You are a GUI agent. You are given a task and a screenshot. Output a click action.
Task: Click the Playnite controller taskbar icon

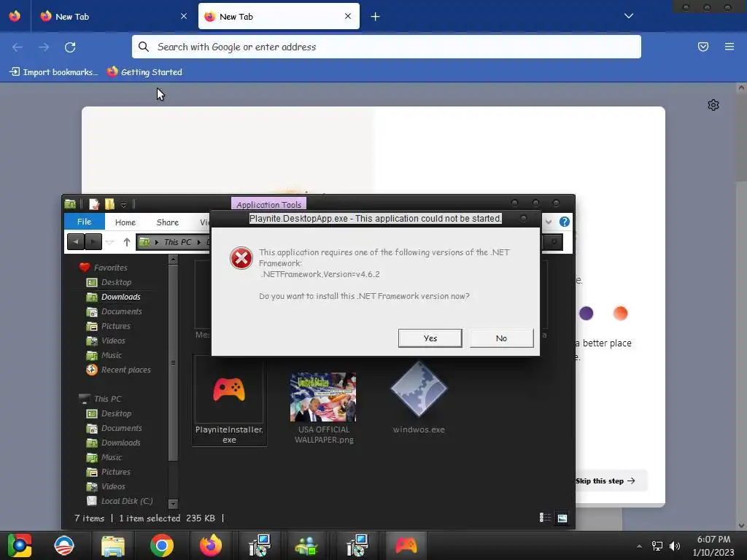pos(406,545)
